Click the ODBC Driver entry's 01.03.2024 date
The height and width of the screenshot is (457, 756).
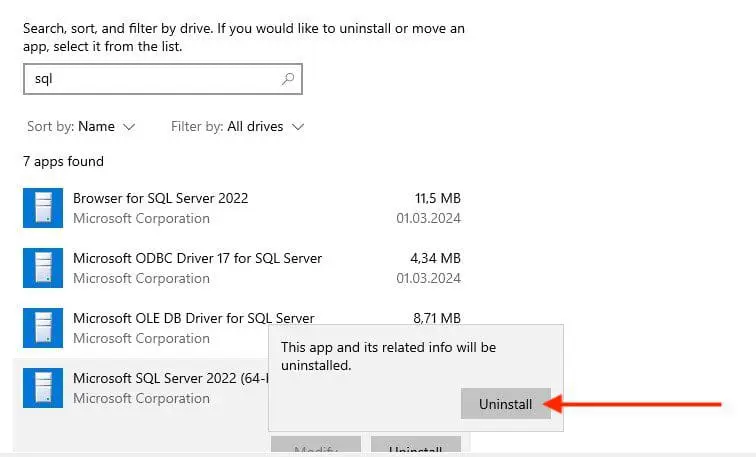pos(429,278)
